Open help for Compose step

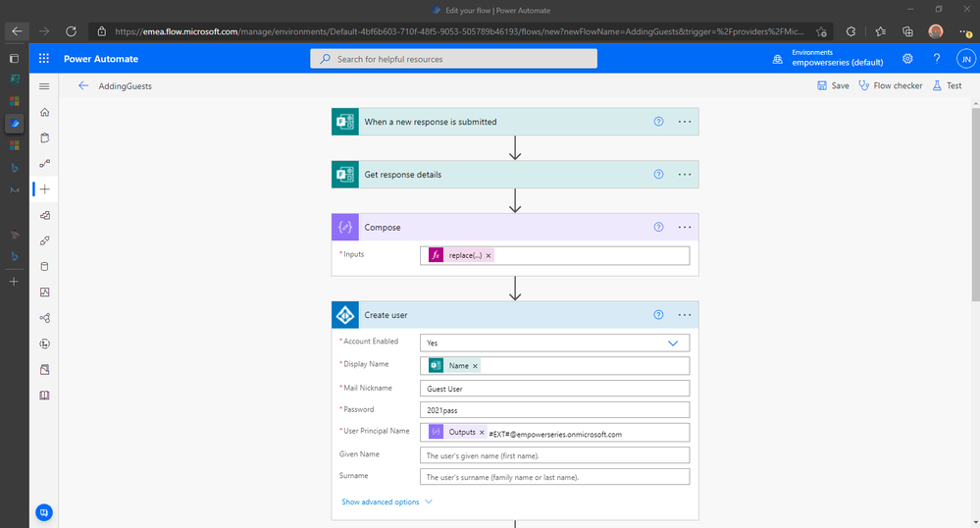(x=658, y=227)
